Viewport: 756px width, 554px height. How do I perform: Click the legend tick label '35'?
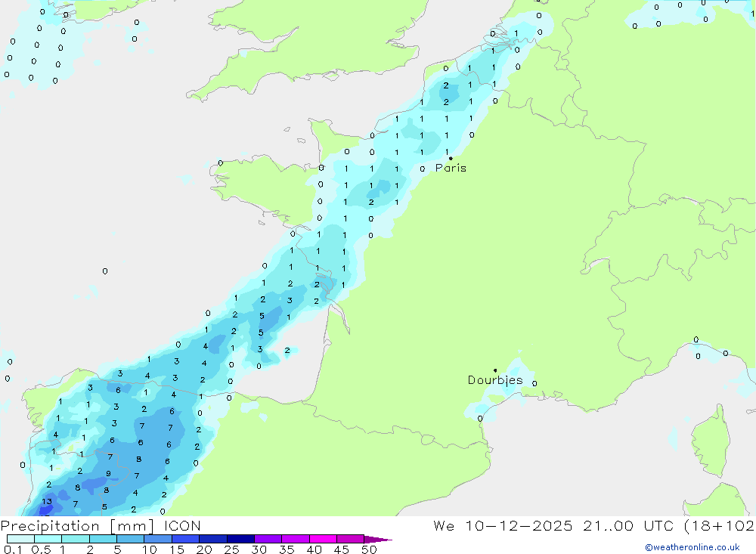pos(287,549)
